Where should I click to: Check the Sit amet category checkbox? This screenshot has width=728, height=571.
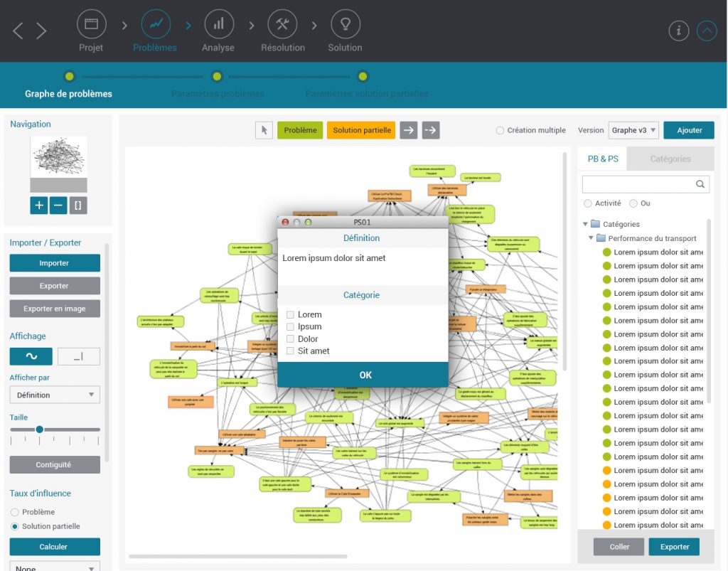[x=290, y=351]
